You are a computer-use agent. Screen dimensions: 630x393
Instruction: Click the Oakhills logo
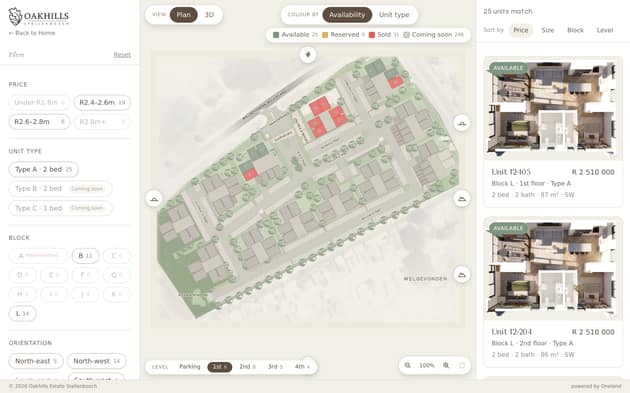39,16
